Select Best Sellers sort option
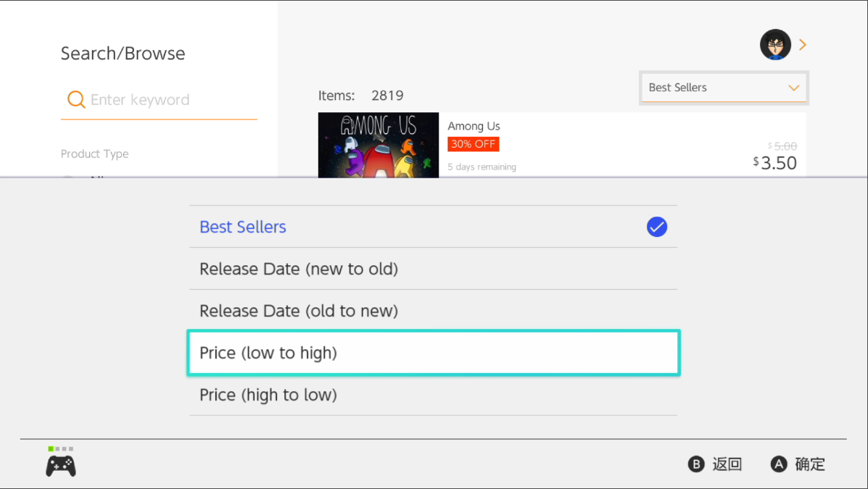Image resolution: width=868 pixels, height=489 pixels. [243, 227]
